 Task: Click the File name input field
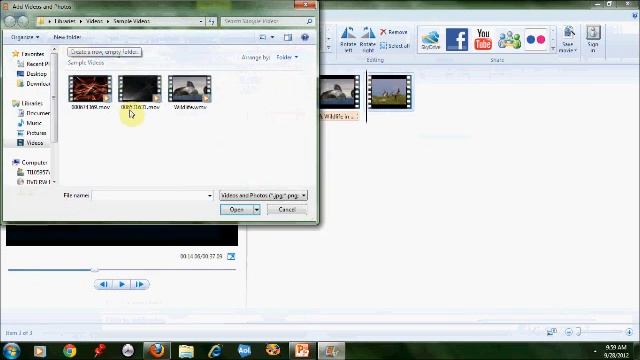(149, 196)
